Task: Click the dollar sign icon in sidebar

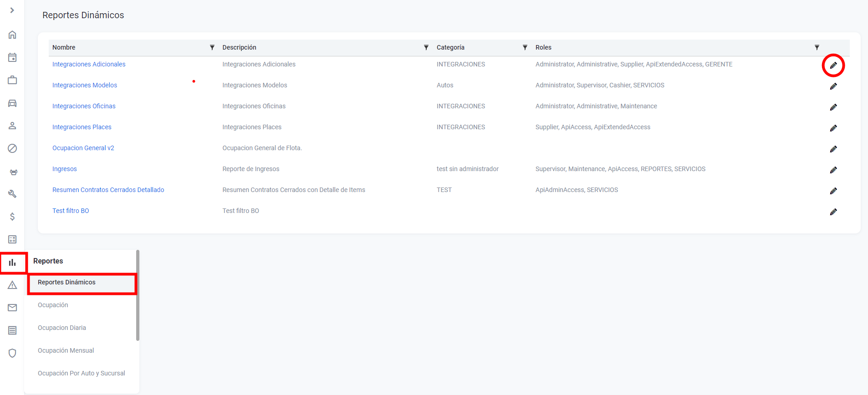Action: coord(12,217)
